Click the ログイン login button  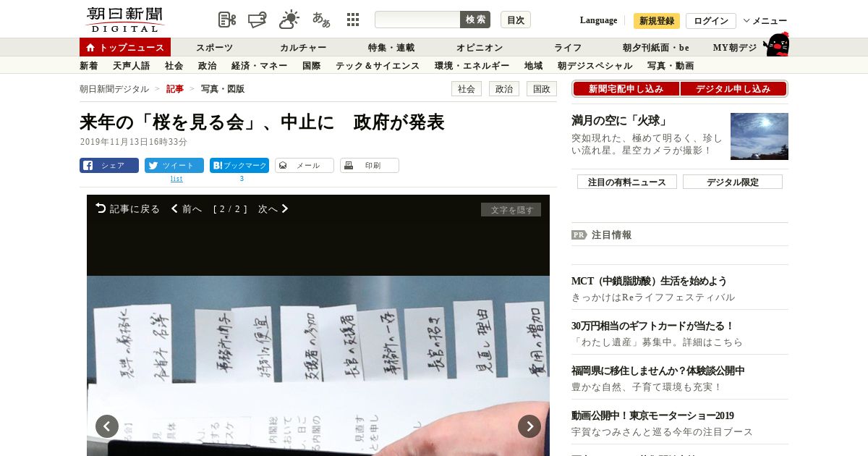pyautogui.click(x=711, y=21)
